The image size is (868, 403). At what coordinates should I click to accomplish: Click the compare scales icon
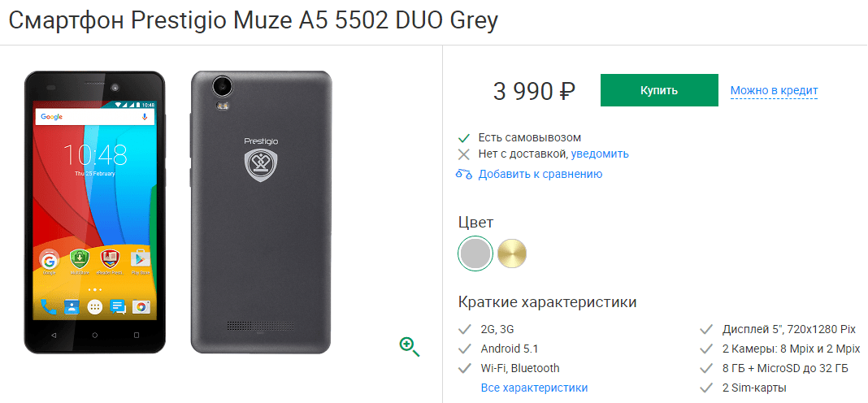[x=464, y=175]
